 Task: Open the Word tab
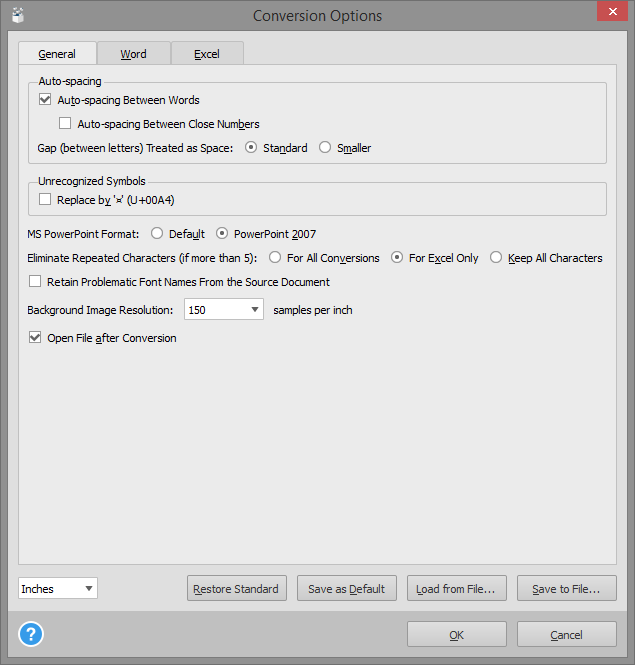click(134, 54)
